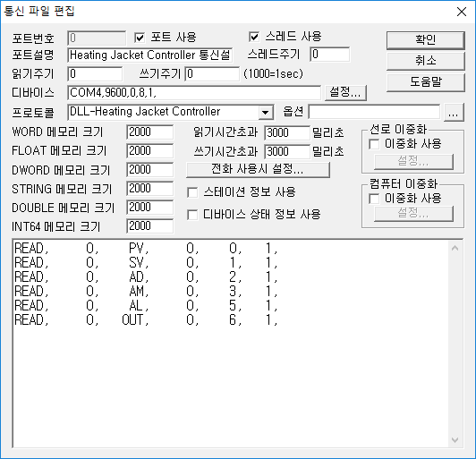476x459 pixels.
Task: Click scroll down arrow in command list
Action: [455, 440]
